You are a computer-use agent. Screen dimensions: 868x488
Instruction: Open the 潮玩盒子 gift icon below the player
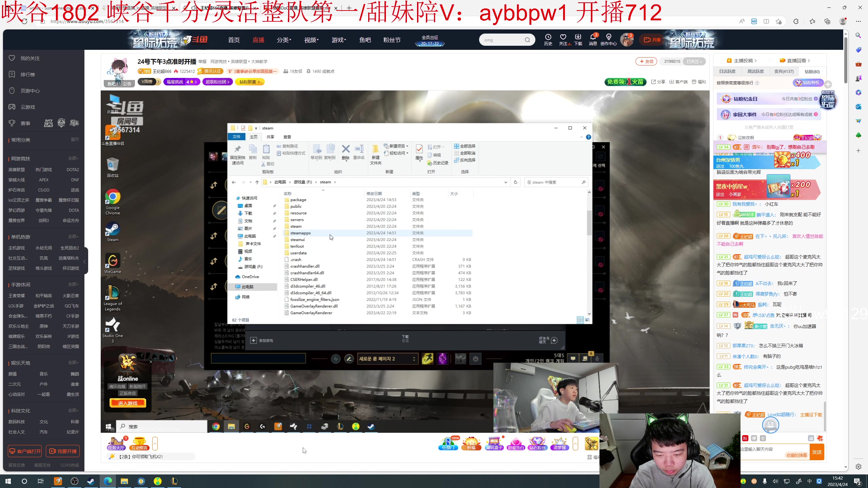(494, 443)
